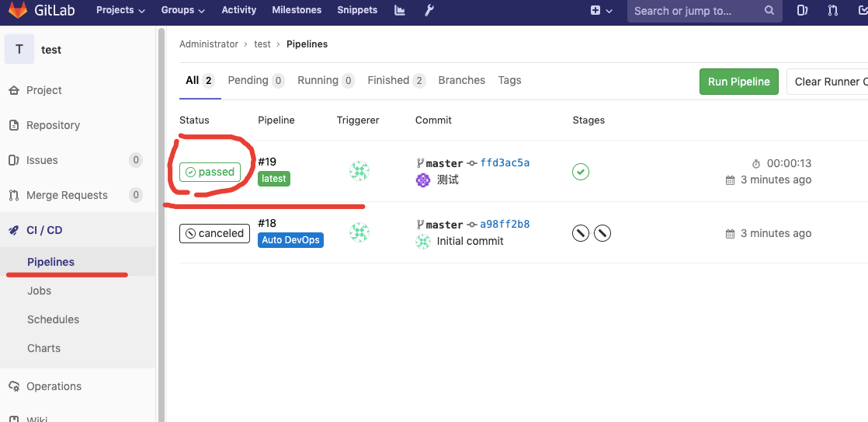Switch to the Branches tab
This screenshot has height=422, width=868.
pyautogui.click(x=461, y=81)
